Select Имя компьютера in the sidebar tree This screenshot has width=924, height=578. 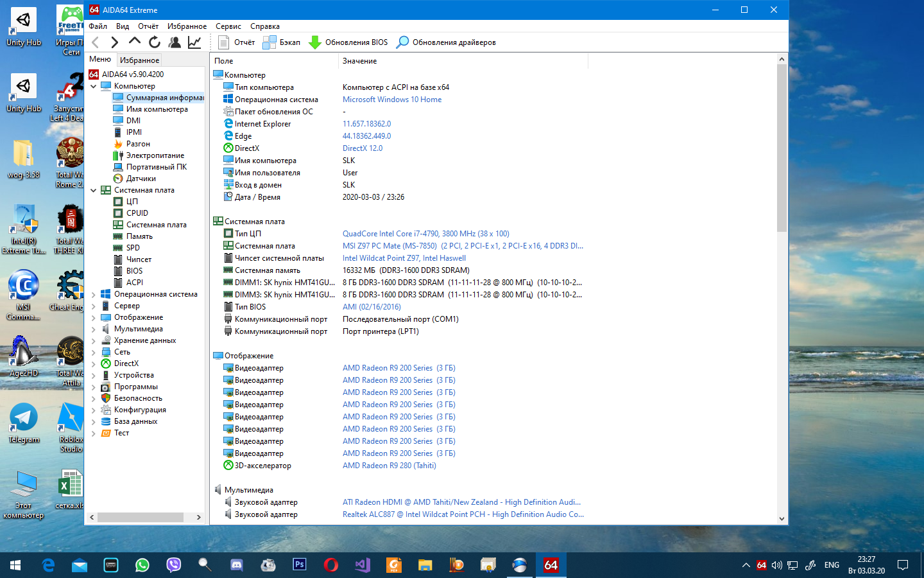point(151,109)
